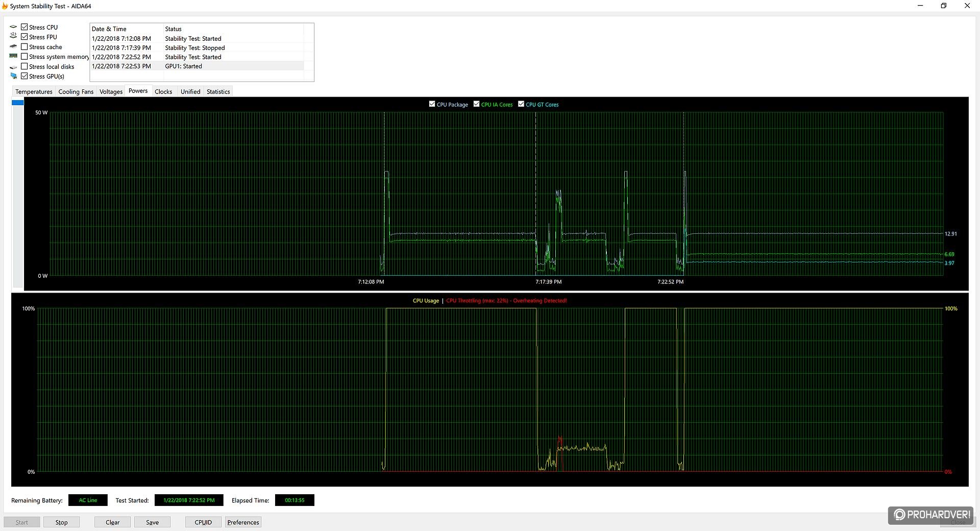
Task: Click the 6.69 IA Cores value
Action: tap(949, 254)
